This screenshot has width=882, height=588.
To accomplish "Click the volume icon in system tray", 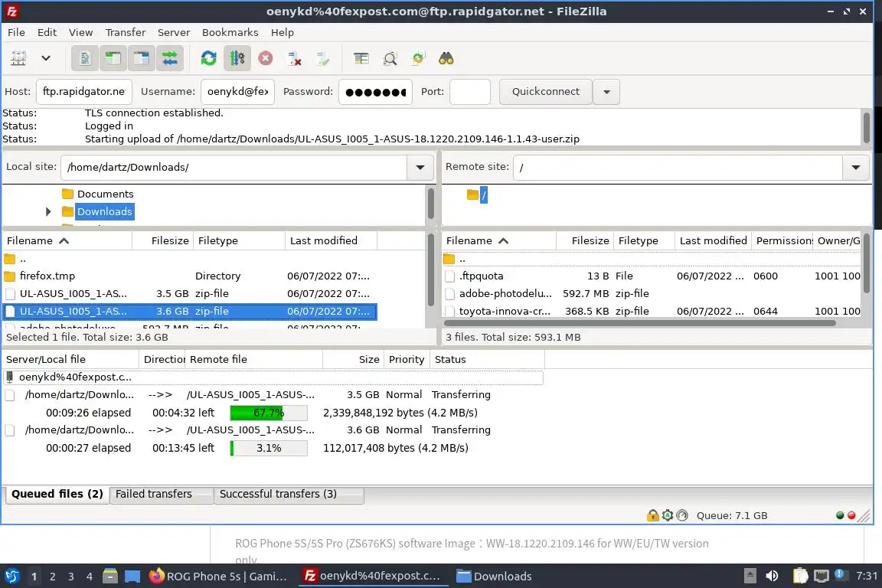I will (x=772, y=576).
